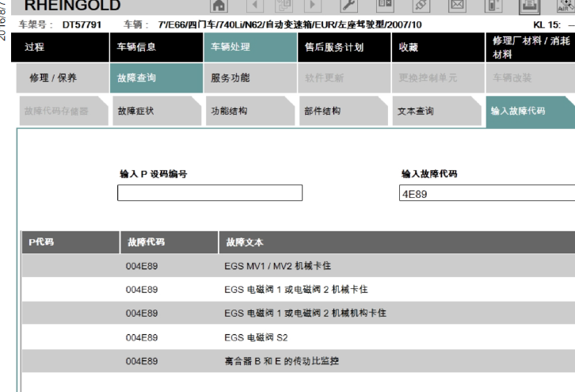Click the AIR search icon
Screen dimensions: 575x392
(x=565, y=5)
